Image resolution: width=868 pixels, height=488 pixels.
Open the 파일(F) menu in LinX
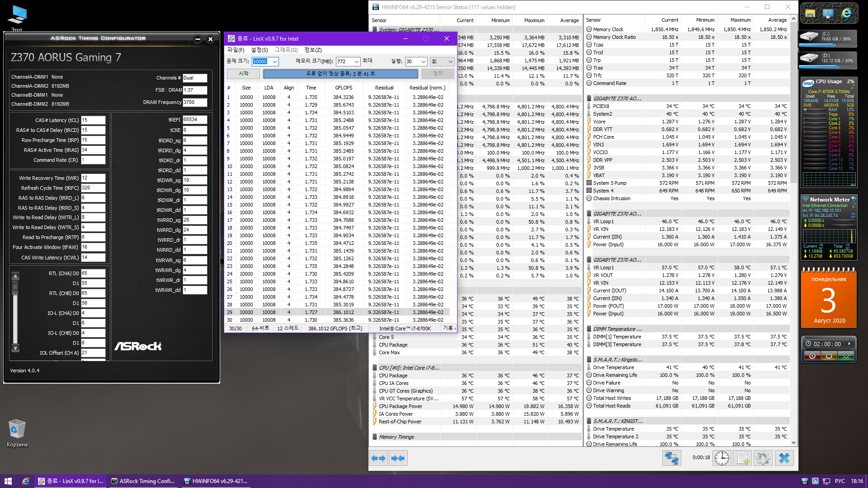tap(236, 50)
